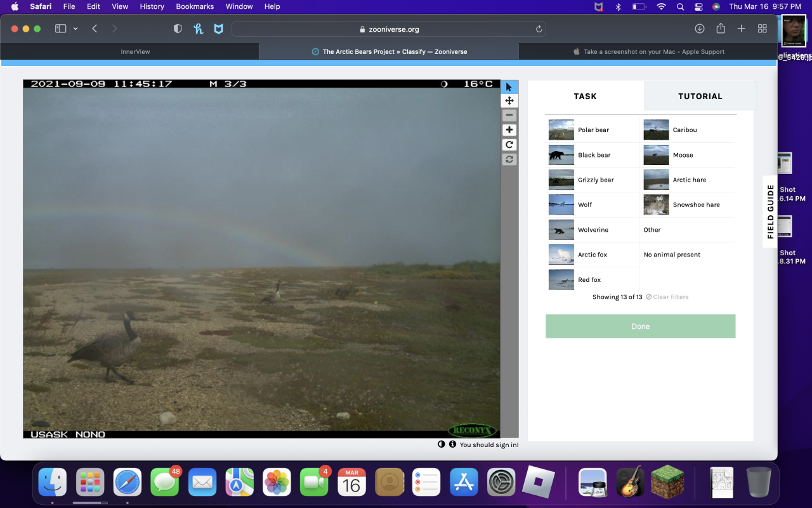Screen dimensions: 812x508
Task: Open the FIELD GUIDE side tab
Action: pos(770,211)
